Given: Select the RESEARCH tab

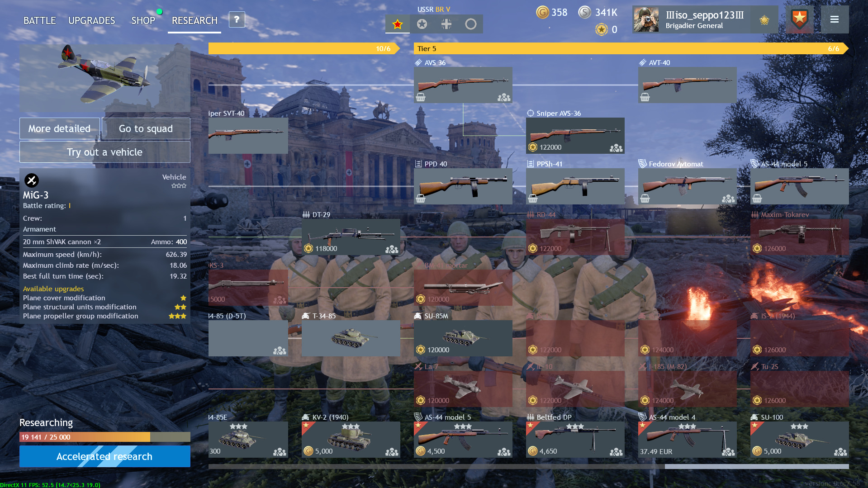Looking at the screenshot, I should (194, 20).
